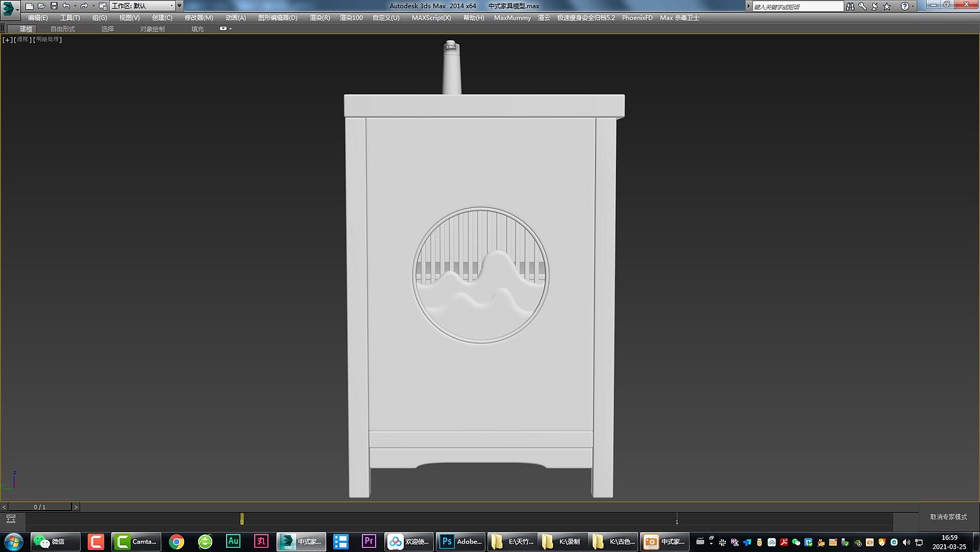Expand the 工作区: 默认 workspace dropdown
Screen dimensions: 980x552
click(x=142, y=6)
